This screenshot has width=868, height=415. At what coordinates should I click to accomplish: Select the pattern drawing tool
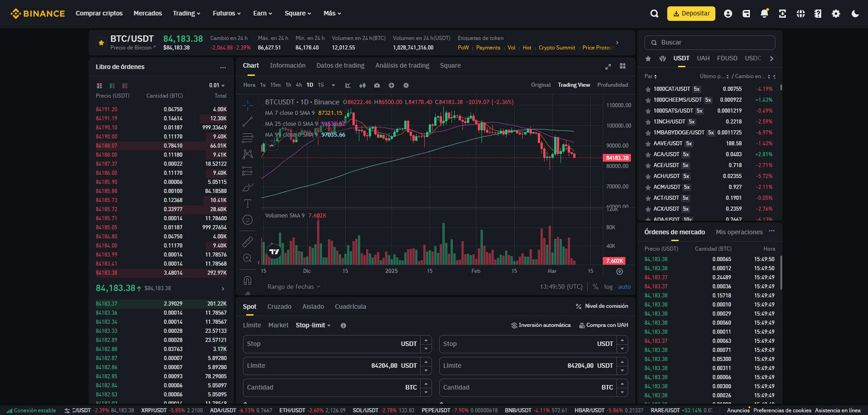tap(248, 154)
